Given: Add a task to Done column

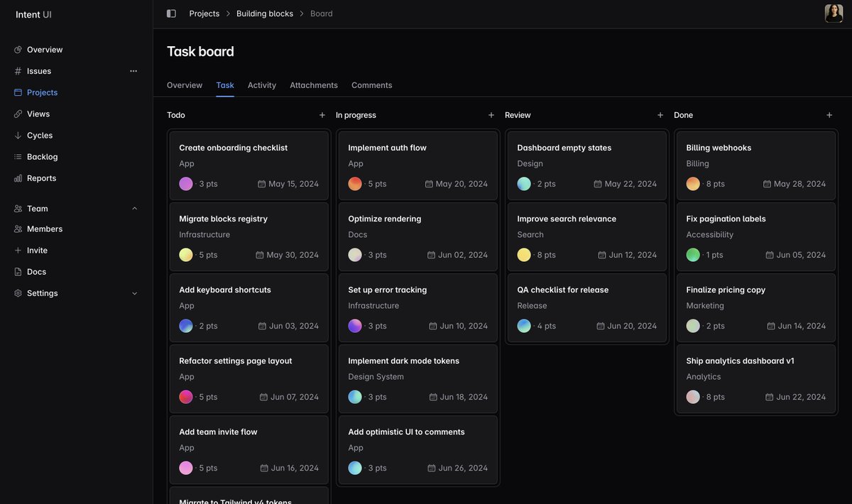Looking at the screenshot, I should (x=829, y=115).
